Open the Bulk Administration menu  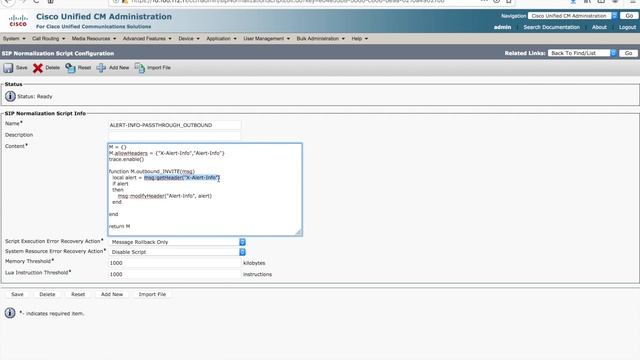320,38
